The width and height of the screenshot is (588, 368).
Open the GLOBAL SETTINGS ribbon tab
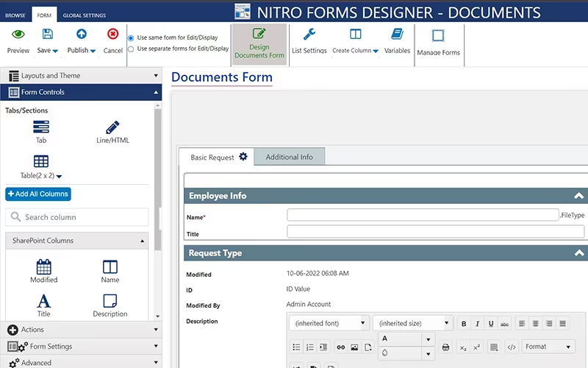pos(85,15)
